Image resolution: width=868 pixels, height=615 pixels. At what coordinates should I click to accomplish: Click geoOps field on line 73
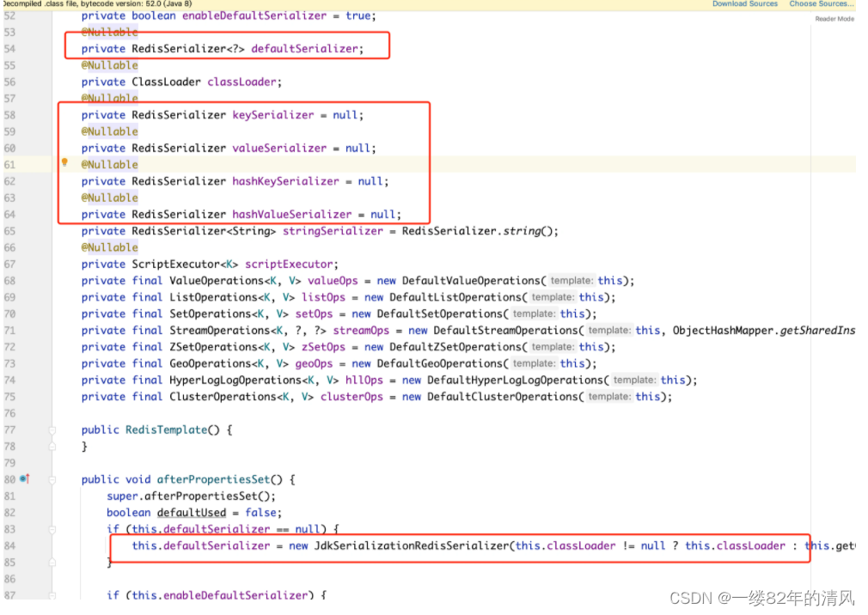coord(314,364)
